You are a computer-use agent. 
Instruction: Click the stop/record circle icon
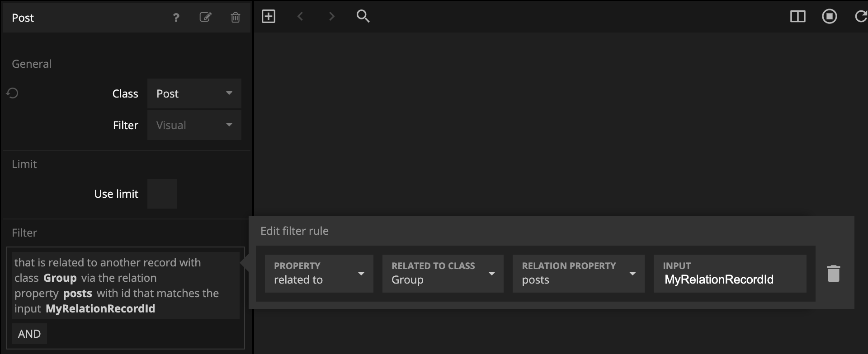(x=829, y=17)
